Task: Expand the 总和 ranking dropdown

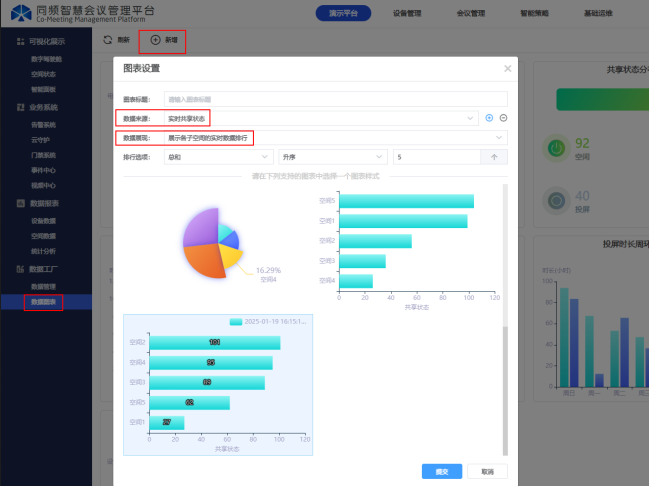Action: point(218,157)
